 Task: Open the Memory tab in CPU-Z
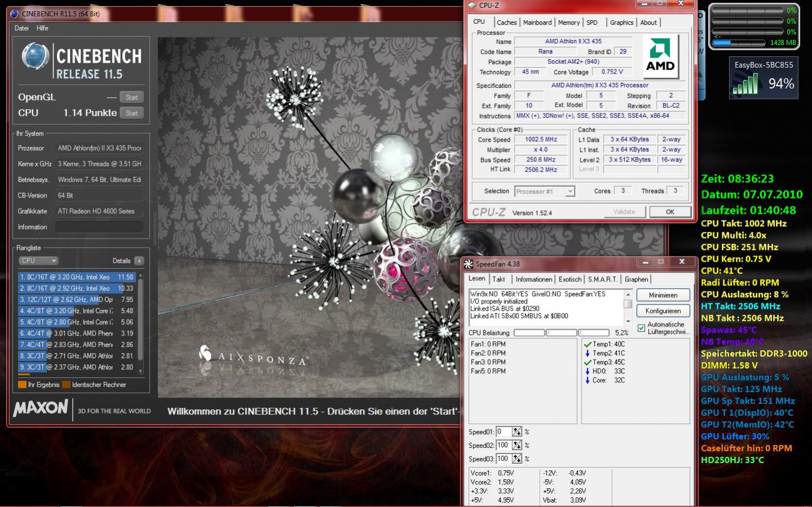point(569,23)
